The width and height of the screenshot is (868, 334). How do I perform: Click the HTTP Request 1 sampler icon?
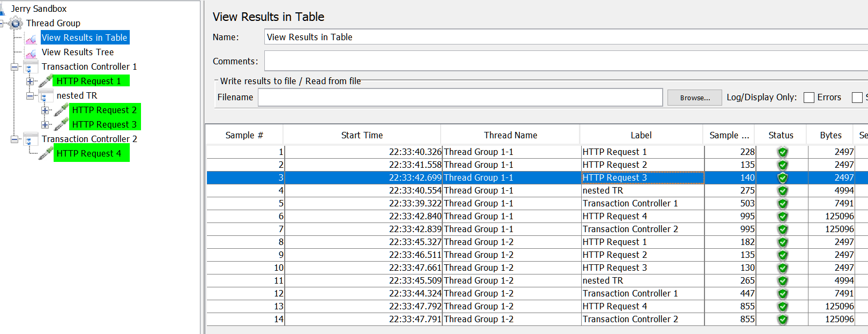(46, 81)
